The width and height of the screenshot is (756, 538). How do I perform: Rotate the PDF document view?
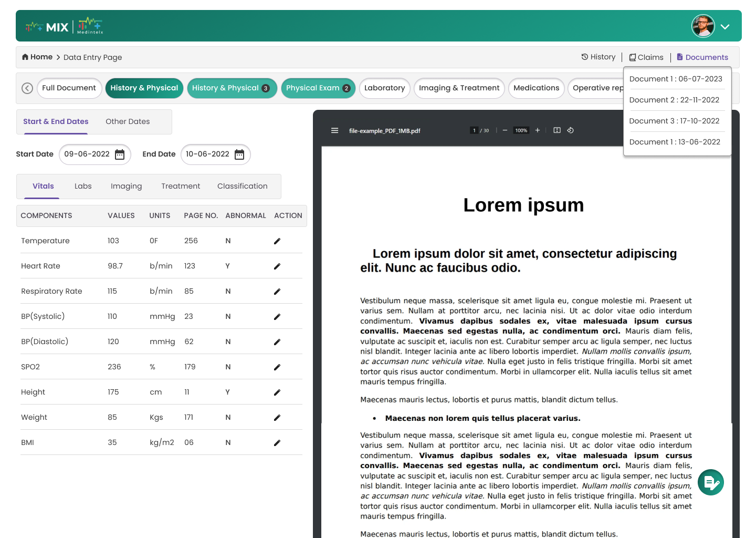tap(570, 130)
